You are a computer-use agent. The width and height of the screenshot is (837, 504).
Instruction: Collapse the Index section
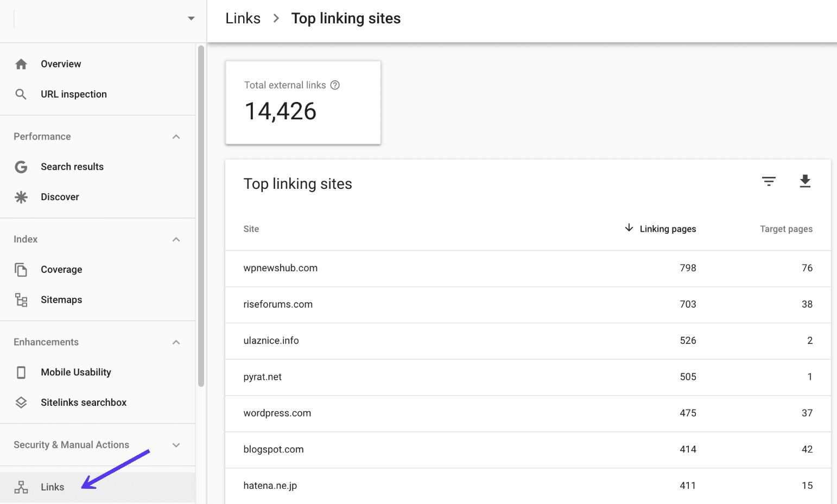pos(176,239)
